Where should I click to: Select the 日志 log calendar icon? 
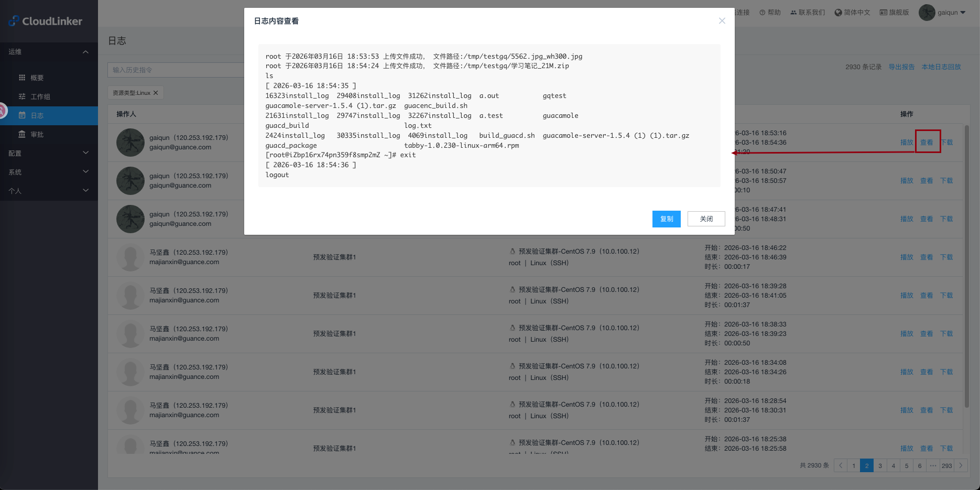point(22,115)
